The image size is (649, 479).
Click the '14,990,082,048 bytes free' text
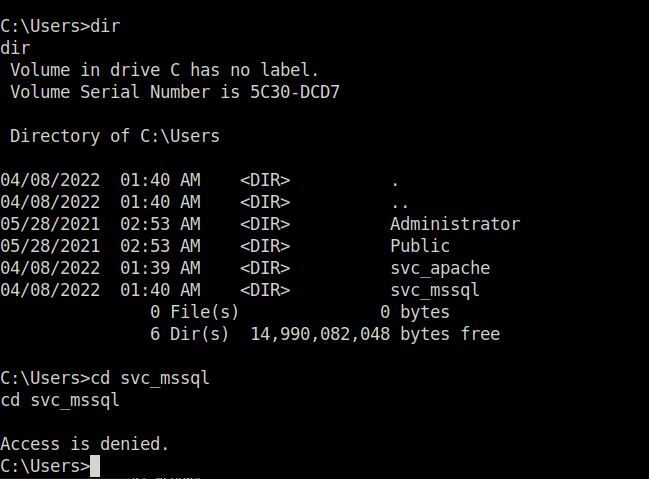[x=375, y=334]
